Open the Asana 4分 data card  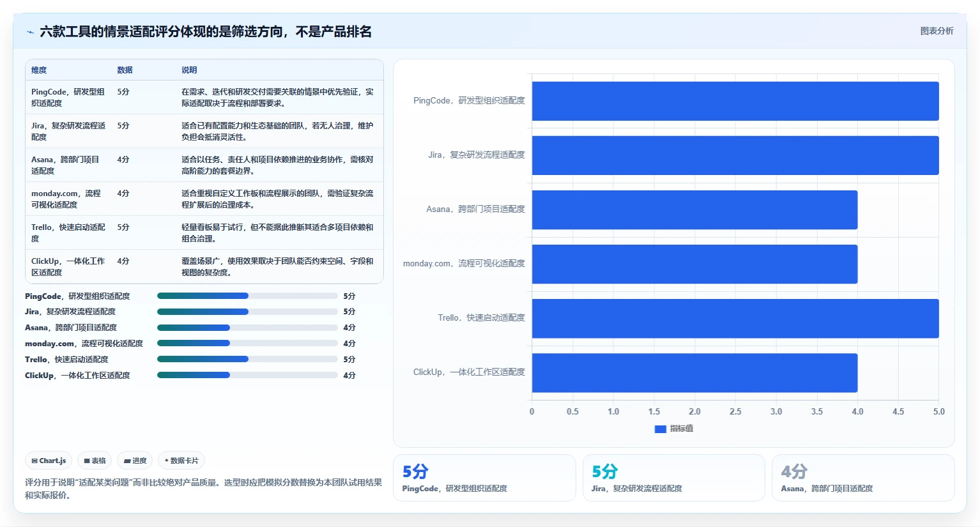(863, 478)
